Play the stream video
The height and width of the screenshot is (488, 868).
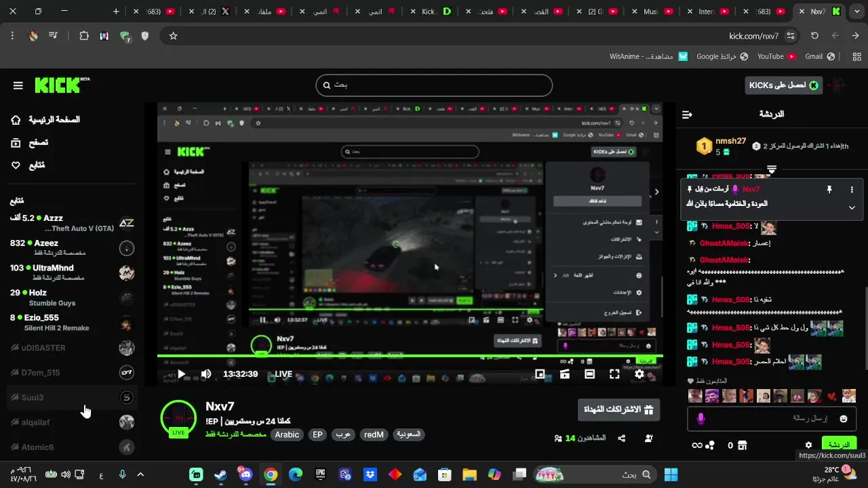pos(182,374)
